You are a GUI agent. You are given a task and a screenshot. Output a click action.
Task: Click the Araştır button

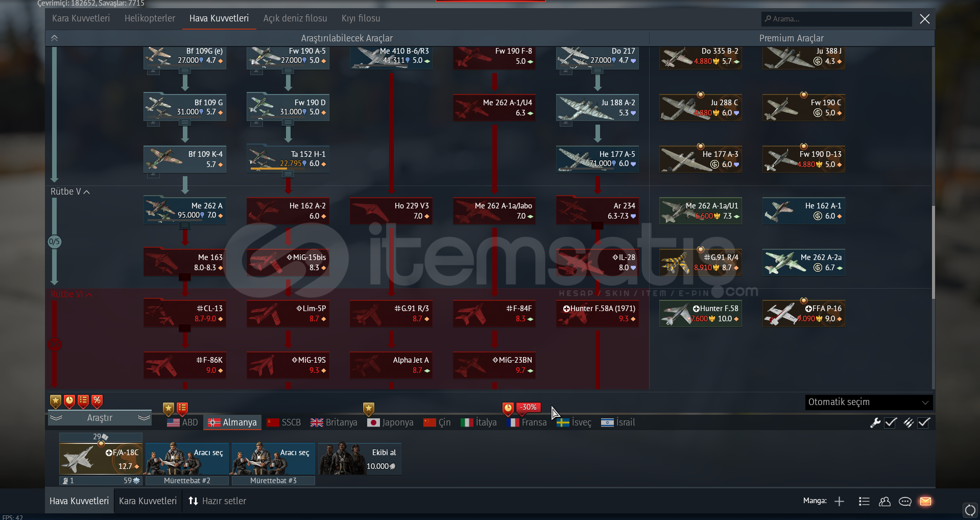100,418
